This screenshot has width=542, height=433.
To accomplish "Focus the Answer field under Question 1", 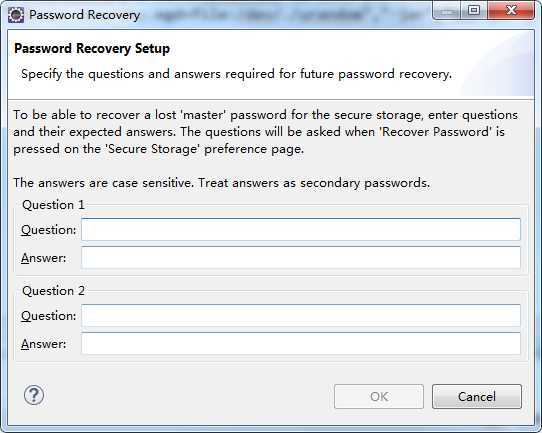I will (301, 257).
